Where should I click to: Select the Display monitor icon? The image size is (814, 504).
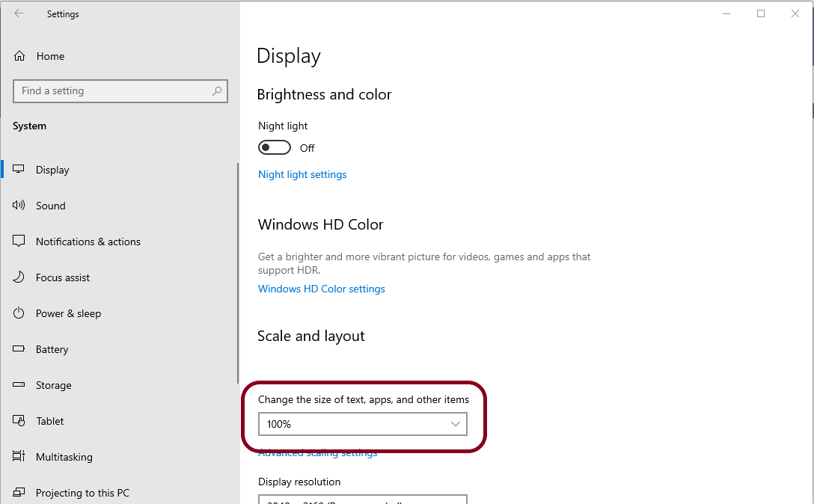(x=19, y=169)
